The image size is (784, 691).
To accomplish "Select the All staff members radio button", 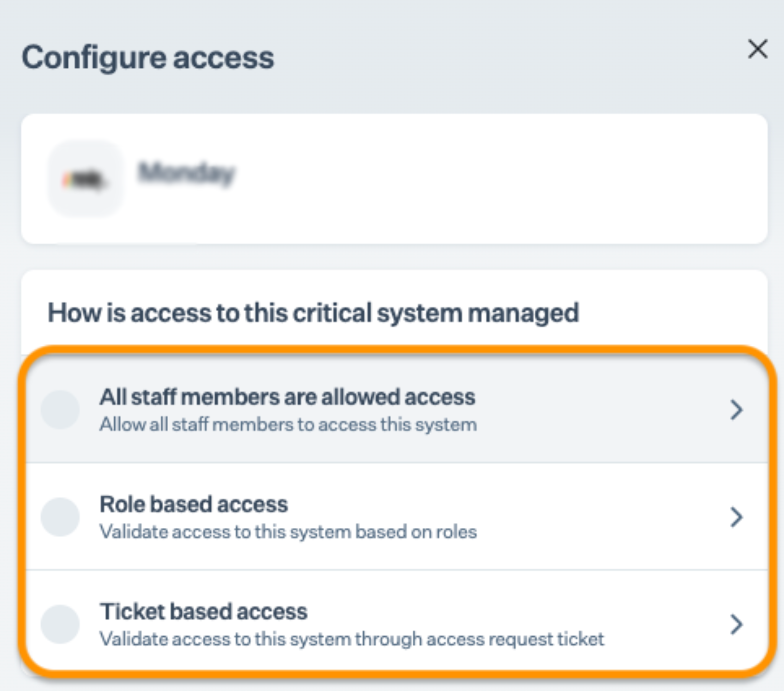I will coord(60,410).
